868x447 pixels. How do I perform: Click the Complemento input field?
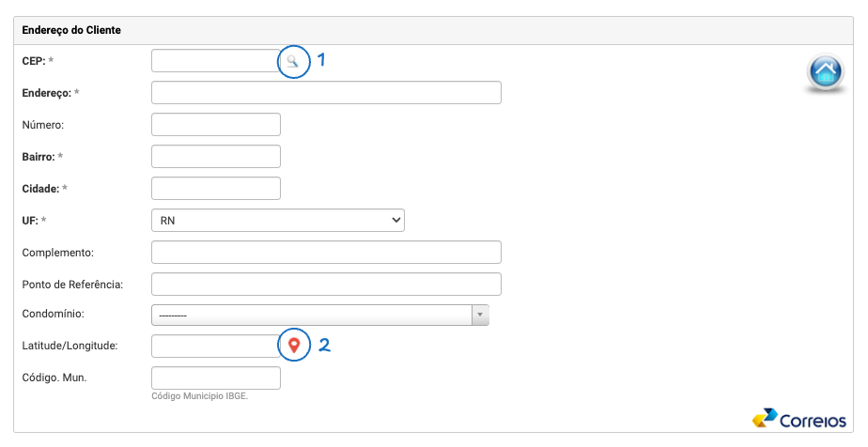pos(325,252)
